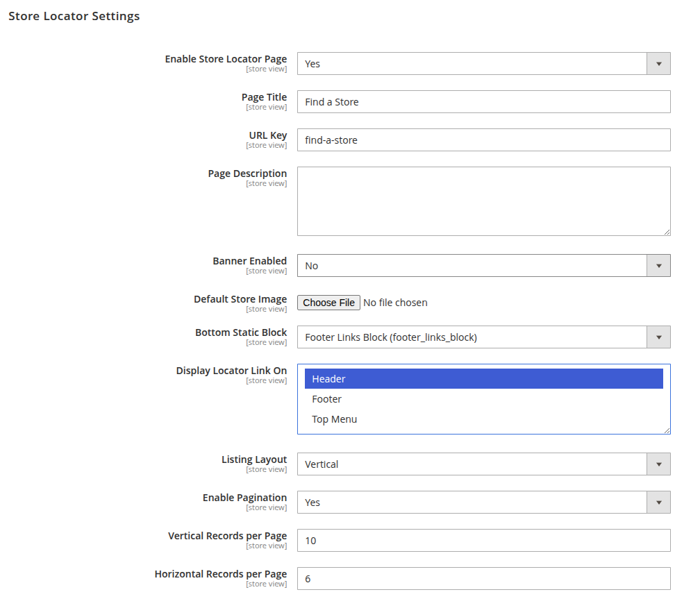The height and width of the screenshot is (599, 700).
Task: Click the Enable Pagination label
Action: click(x=244, y=498)
